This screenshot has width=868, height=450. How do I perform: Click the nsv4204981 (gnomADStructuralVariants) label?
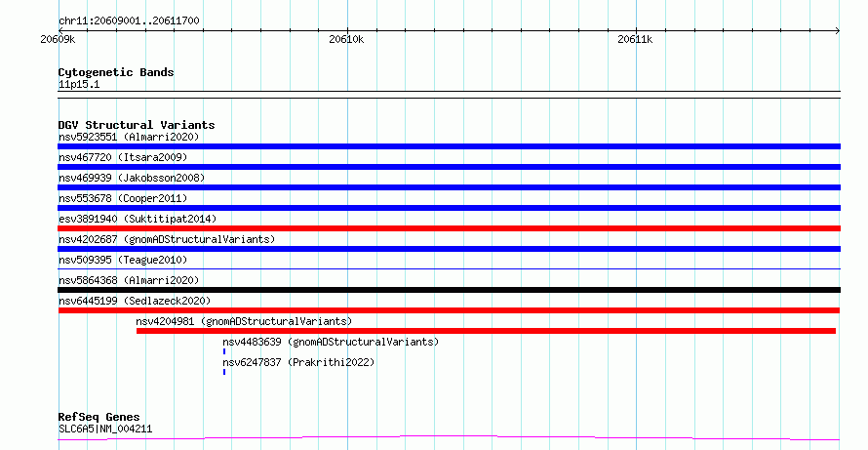point(244,321)
